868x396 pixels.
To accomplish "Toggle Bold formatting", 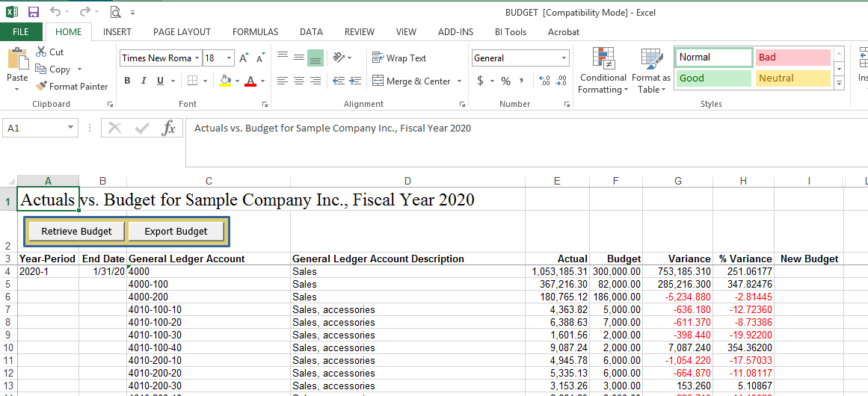I will point(127,81).
